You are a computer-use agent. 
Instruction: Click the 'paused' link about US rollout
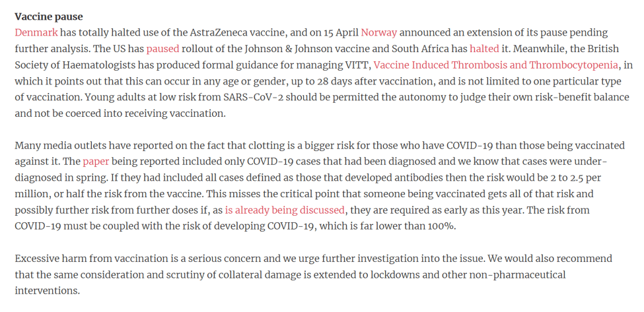pos(162,49)
